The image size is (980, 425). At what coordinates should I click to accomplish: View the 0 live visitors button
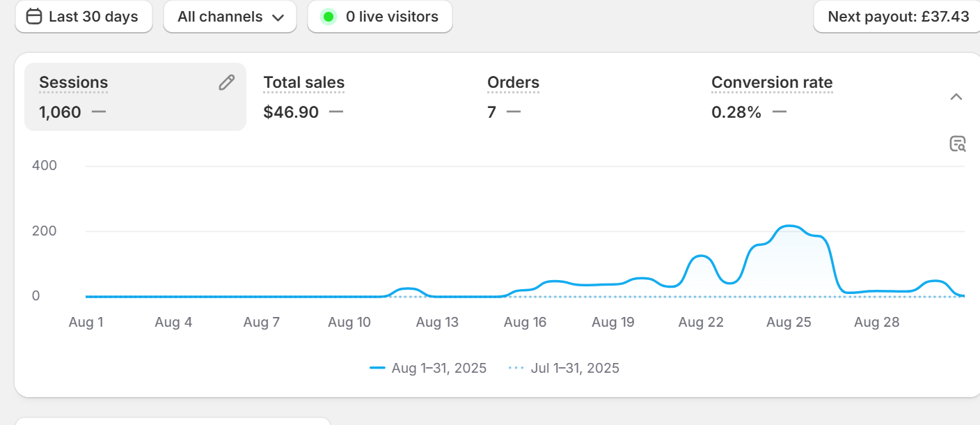(380, 17)
